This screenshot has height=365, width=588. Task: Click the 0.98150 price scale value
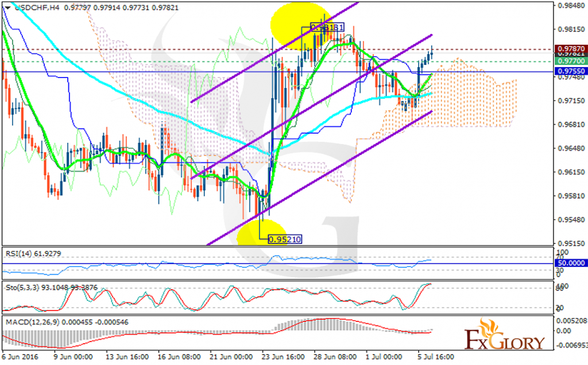pos(571,29)
